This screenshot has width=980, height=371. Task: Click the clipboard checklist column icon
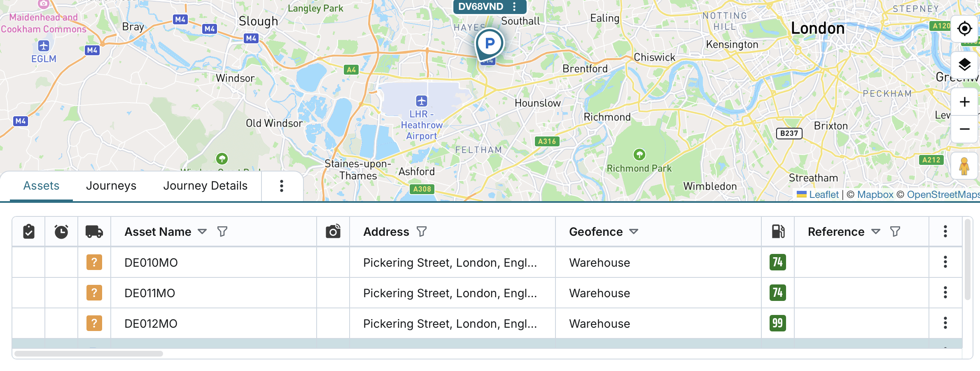pyautogui.click(x=29, y=232)
